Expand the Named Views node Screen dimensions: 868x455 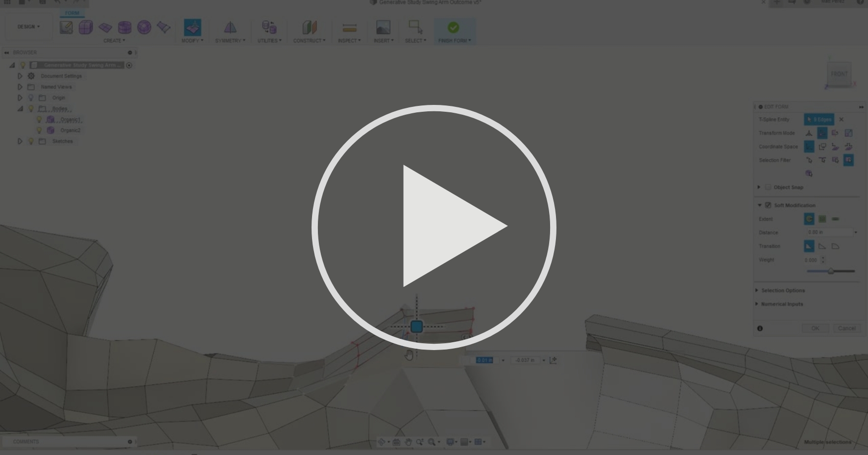pyautogui.click(x=20, y=87)
